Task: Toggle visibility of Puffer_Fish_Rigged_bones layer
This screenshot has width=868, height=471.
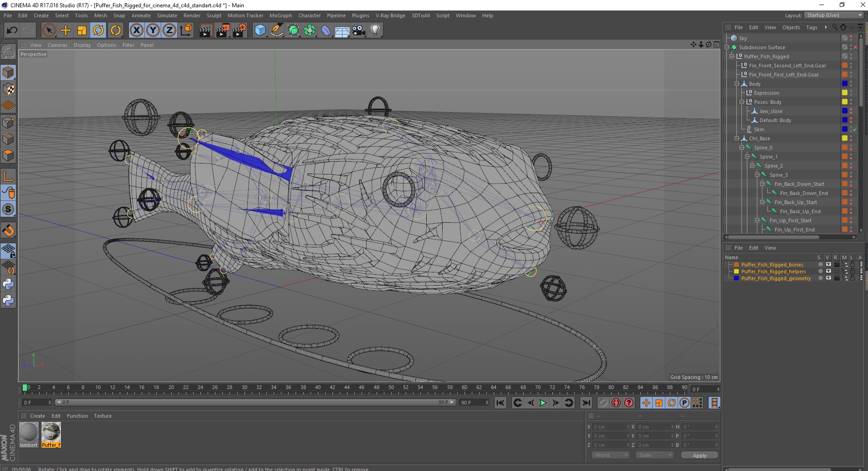Action: [828, 265]
